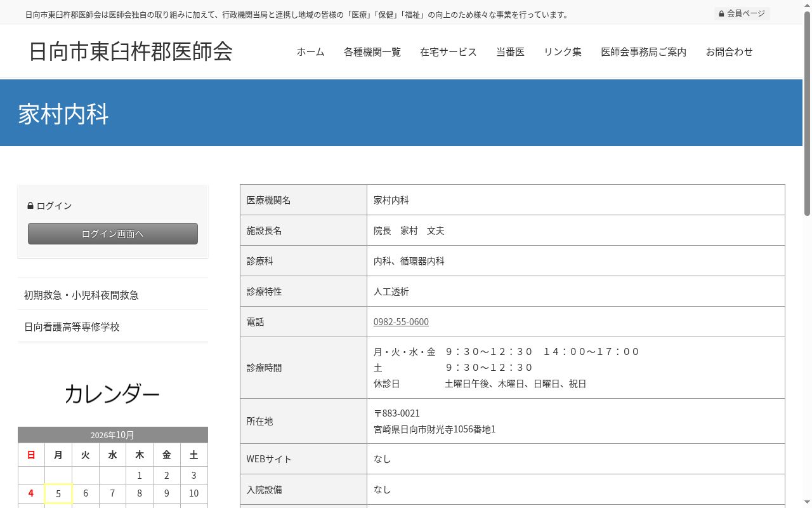Viewport: 812px width, 508px height.
Task: Click the 家村内科 page heading
Action: (x=63, y=114)
